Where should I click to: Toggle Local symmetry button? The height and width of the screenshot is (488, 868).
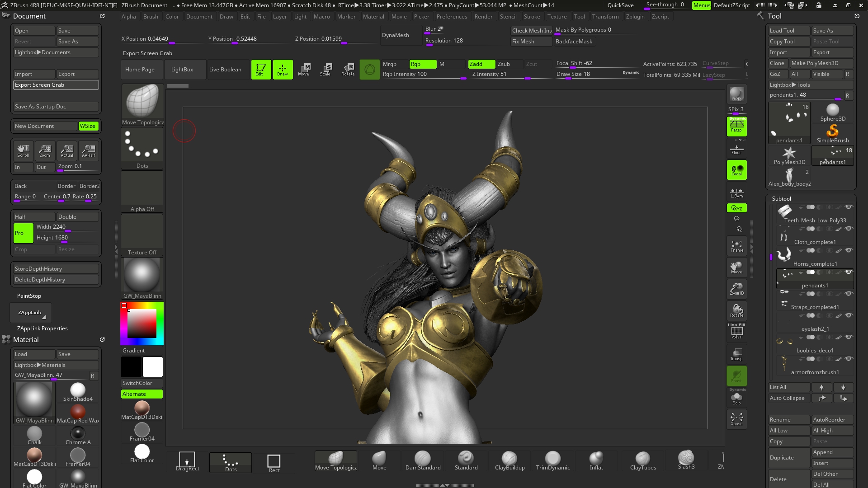(736, 170)
